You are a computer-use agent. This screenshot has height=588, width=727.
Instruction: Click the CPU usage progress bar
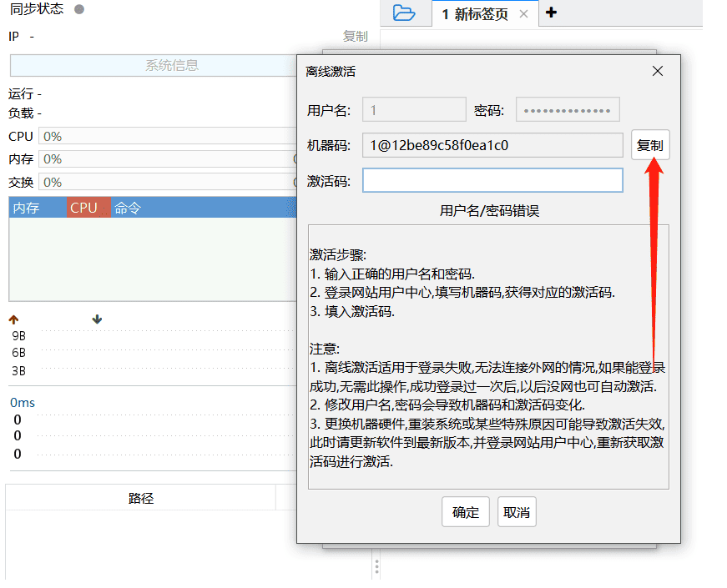coord(167,136)
